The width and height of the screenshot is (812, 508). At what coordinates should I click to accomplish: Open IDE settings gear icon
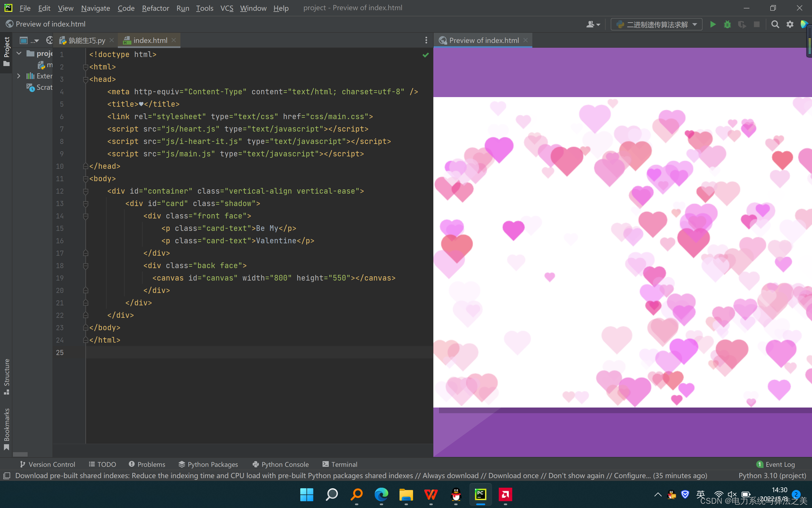click(790, 24)
